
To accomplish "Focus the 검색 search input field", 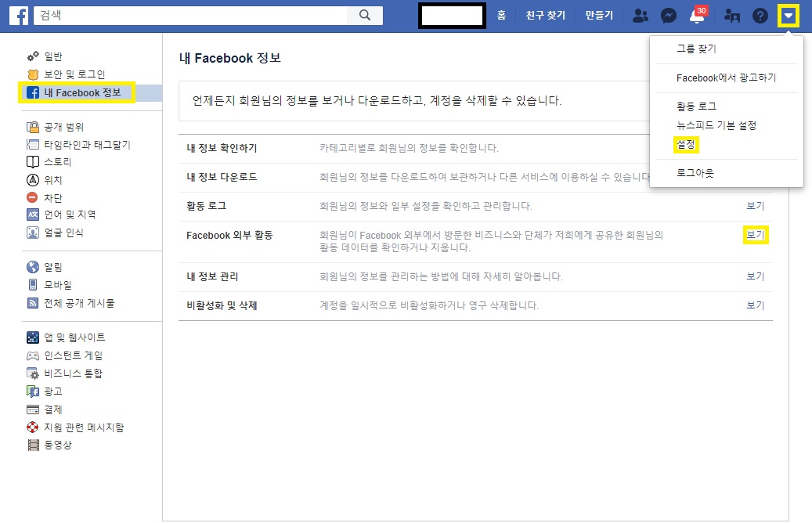I will coord(190,16).
